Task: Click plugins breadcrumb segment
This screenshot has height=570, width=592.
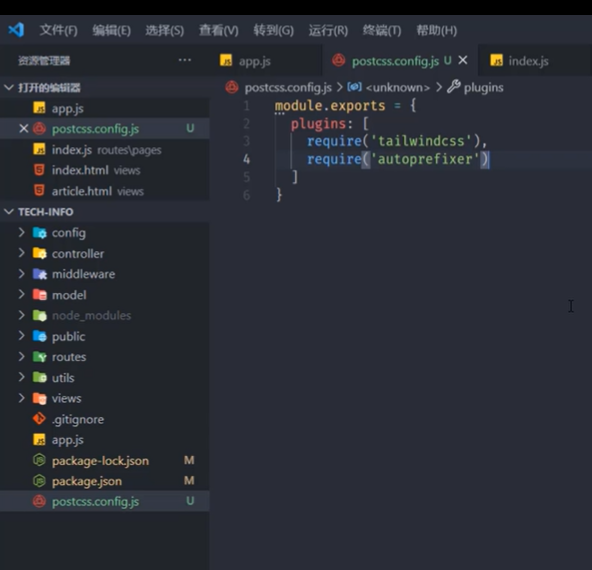Action: point(483,88)
